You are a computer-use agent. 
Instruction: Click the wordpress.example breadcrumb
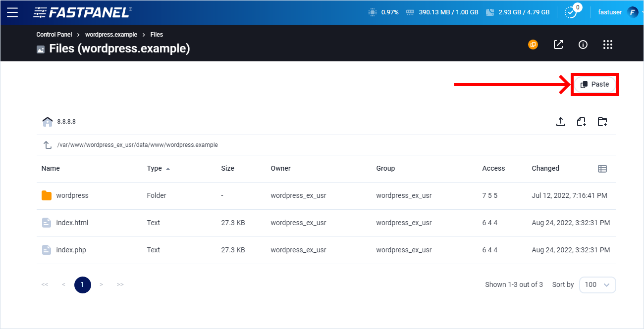[111, 35]
